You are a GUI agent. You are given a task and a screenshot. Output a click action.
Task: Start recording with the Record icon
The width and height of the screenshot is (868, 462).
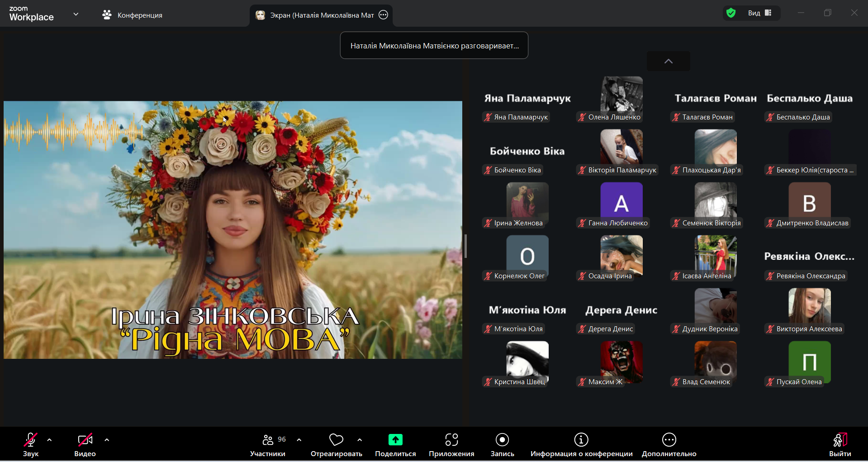[x=502, y=440]
